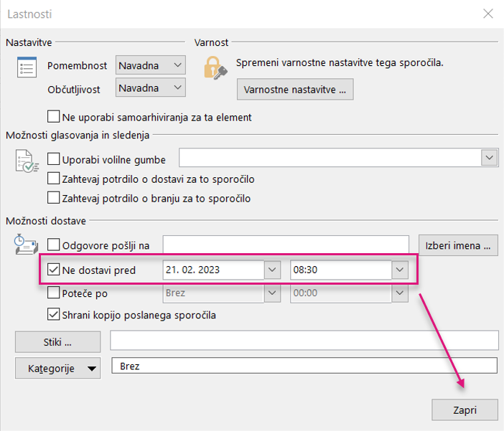Image resolution: width=504 pixels, height=431 pixels.
Task: Open the Kategorije dropdown button
Action: [58, 368]
